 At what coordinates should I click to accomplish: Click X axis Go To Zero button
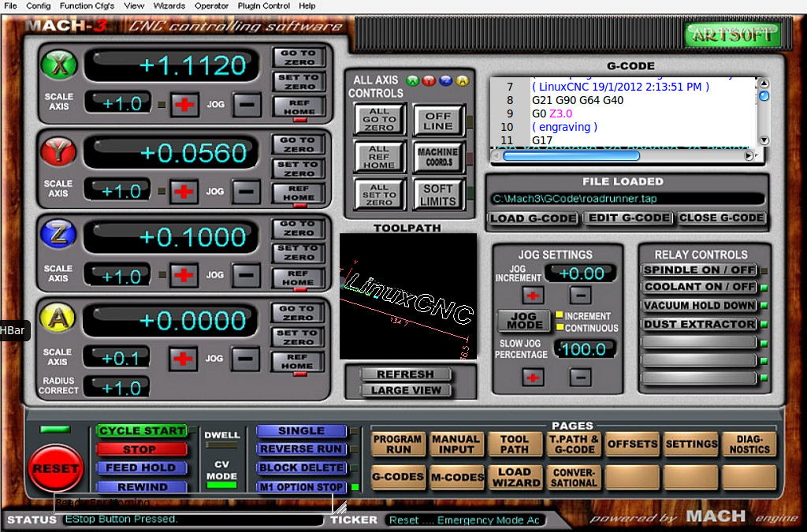tap(299, 57)
